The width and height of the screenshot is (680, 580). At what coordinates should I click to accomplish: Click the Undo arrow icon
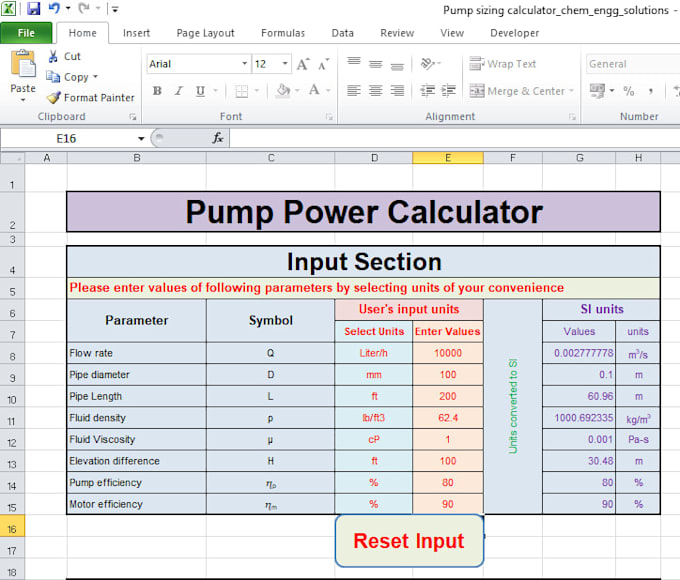click(x=54, y=8)
